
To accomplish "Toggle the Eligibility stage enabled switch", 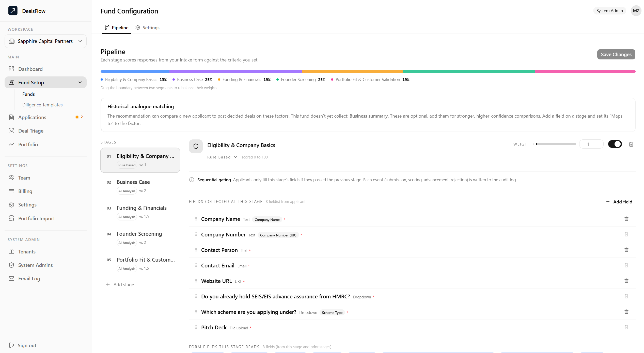I will tap(615, 144).
